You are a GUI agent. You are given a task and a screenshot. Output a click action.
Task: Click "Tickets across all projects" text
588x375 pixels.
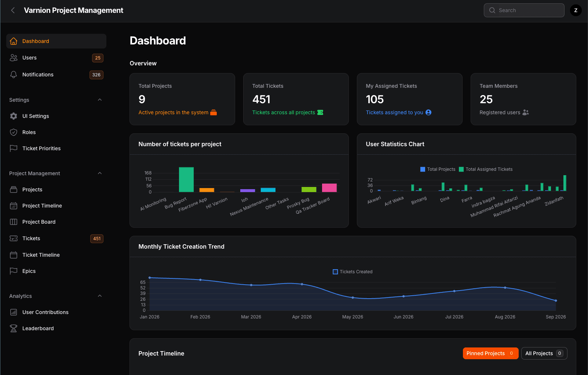pyautogui.click(x=284, y=112)
